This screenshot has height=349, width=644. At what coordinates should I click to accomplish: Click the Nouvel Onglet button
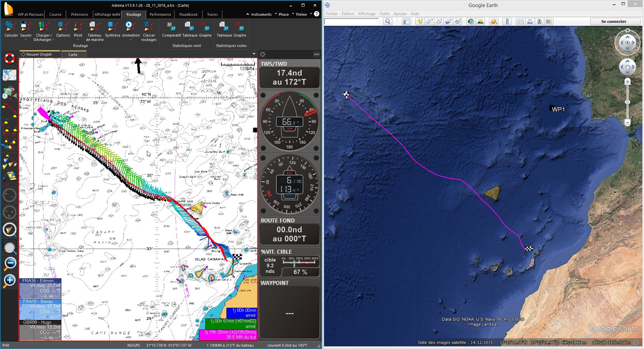pos(37,54)
